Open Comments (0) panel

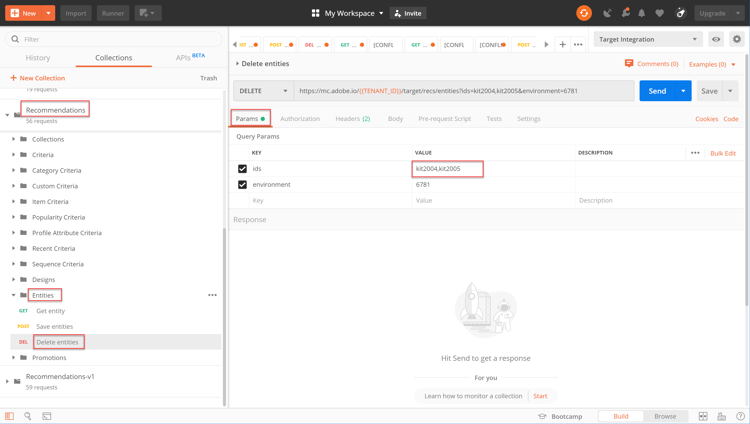[651, 64]
